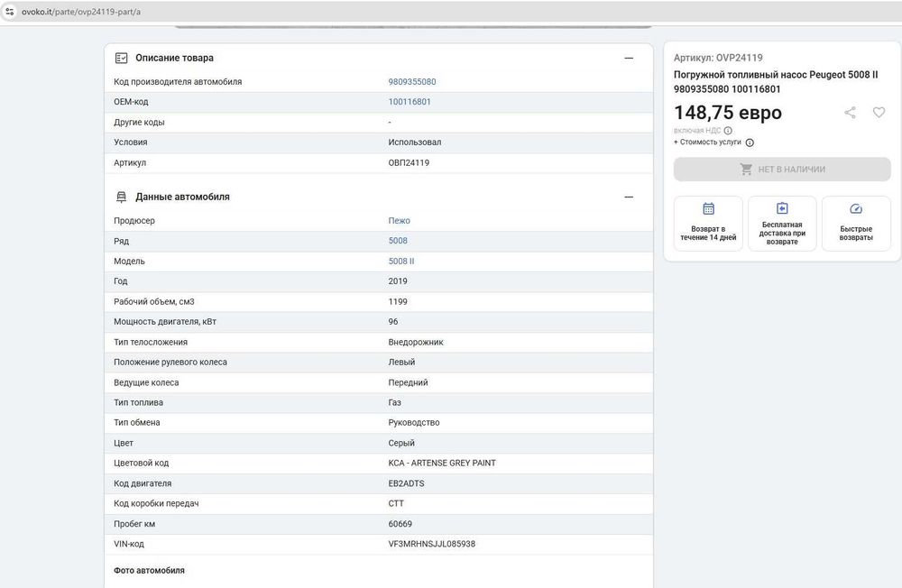Click the site info icon in address bar
The width and height of the screenshot is (902, 588).
[x=9, y=12]
